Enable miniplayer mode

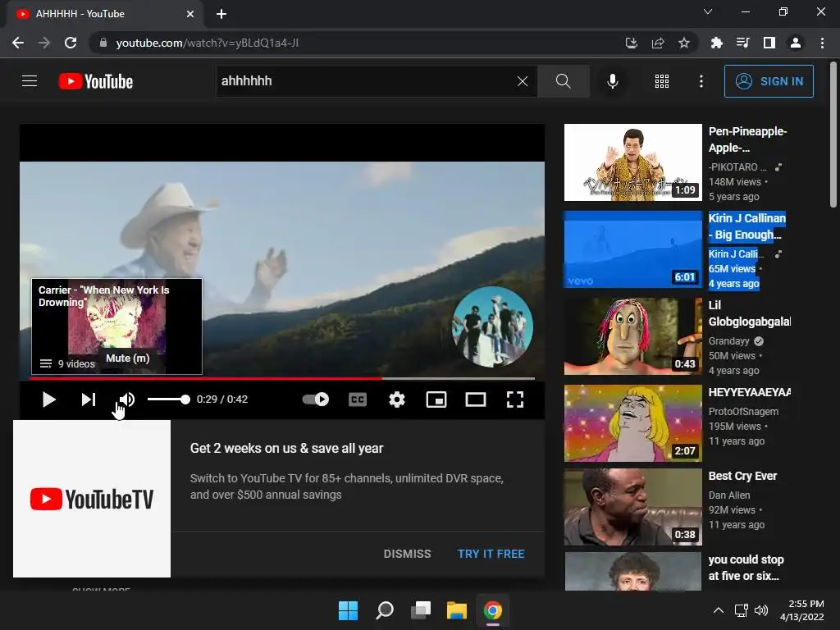(x=436, y=399)
